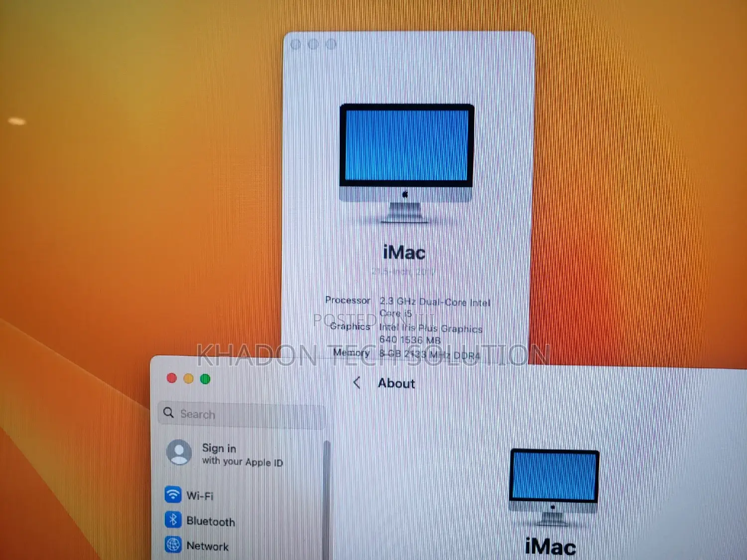Click the iMac picture in About This Mac window
This screenshot has width=747, height=560.
[x=406, y=163]
